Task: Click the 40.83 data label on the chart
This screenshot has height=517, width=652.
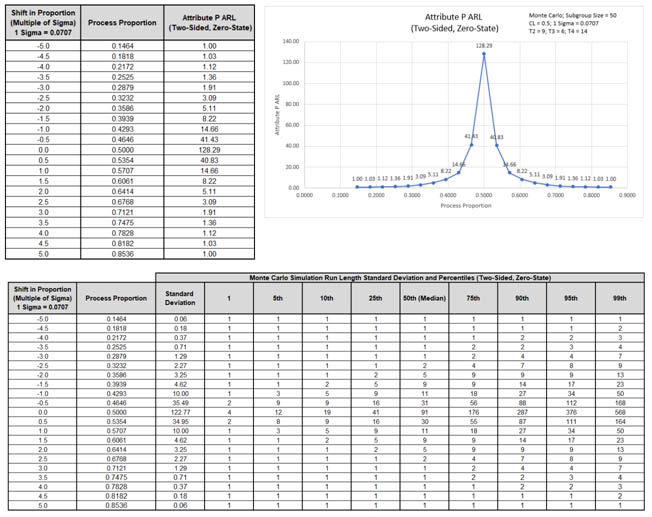Action: pyautogui.click(x=497, y=137)
